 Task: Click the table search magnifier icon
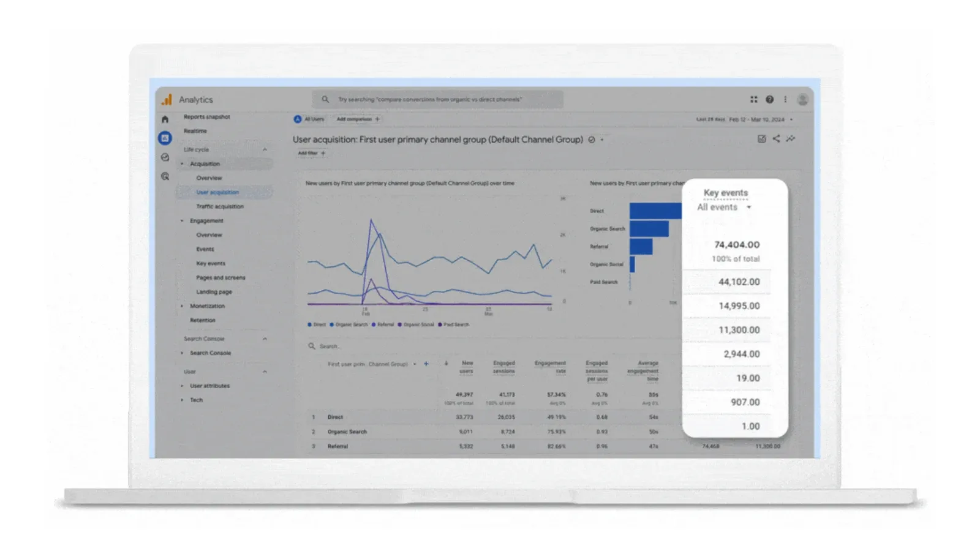click(312, 346)
